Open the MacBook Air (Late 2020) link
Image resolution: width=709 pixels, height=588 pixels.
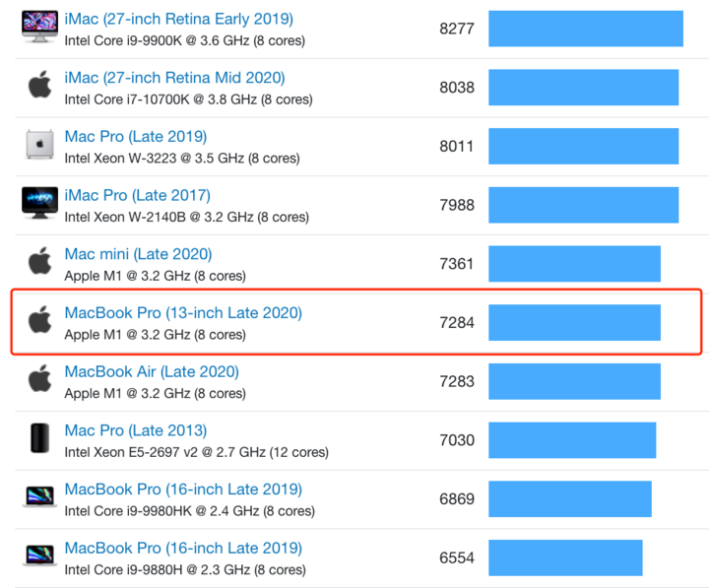coord(152,371)
